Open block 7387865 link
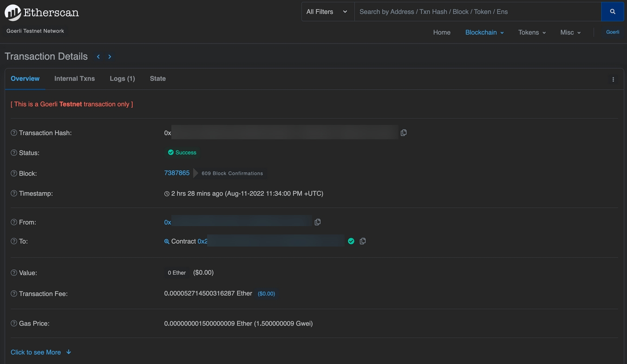This screenshot has width=627, height=364. click(177, 173)
